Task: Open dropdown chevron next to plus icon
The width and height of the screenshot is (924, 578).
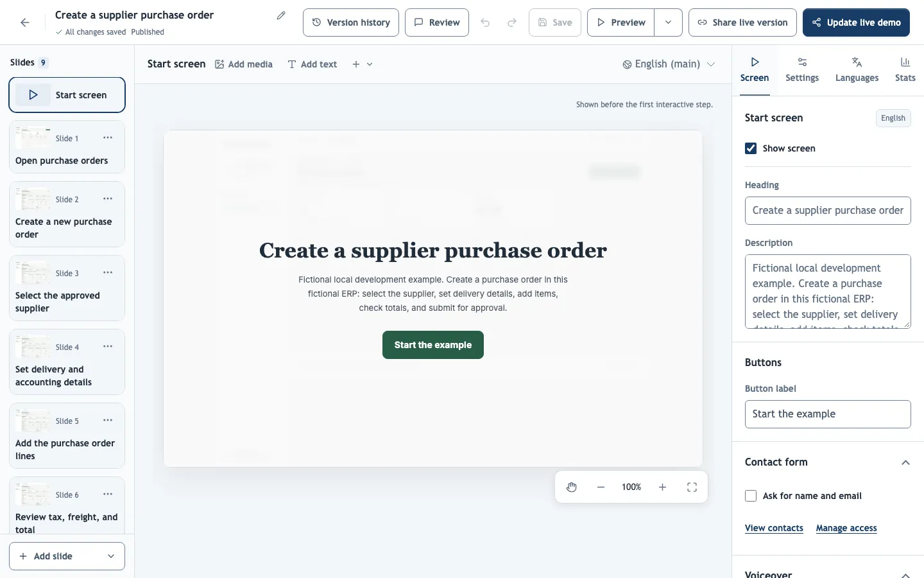Action: [370, 64]
